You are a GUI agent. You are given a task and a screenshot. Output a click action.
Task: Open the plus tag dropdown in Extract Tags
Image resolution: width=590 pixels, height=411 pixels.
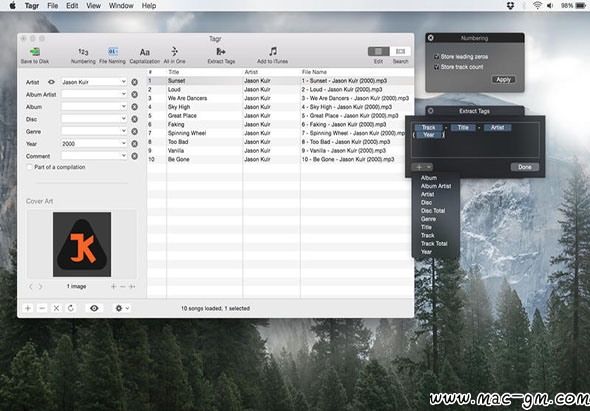point(422,167)
